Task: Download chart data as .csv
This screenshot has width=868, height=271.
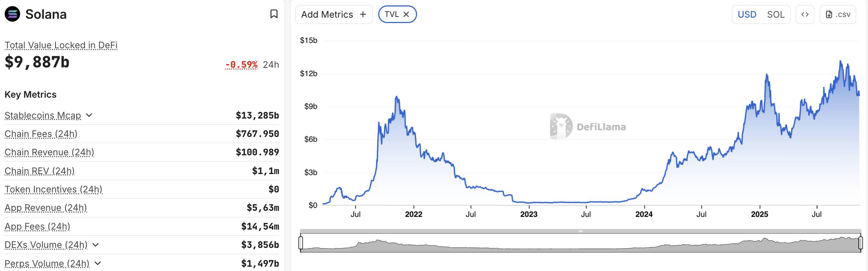Action: [x=838, y=14]
